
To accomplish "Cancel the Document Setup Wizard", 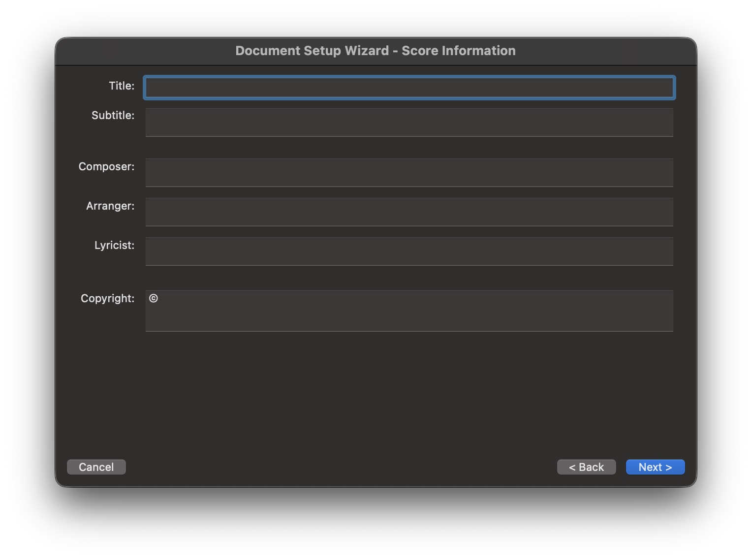I will 96,467.
